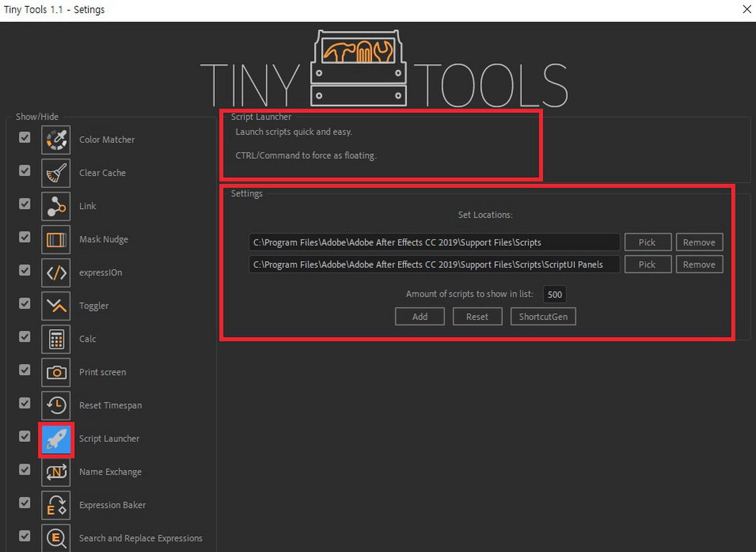Open the Mask Nudge tool icon

pyautogui.click(x=56, y=239)
